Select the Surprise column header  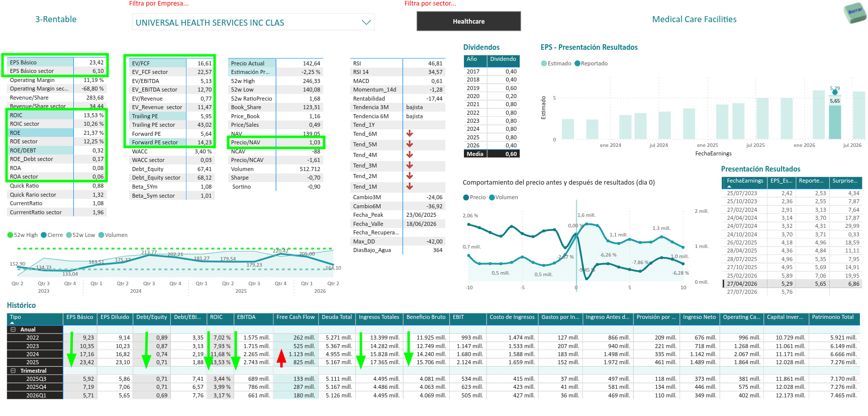click(845, 181)
